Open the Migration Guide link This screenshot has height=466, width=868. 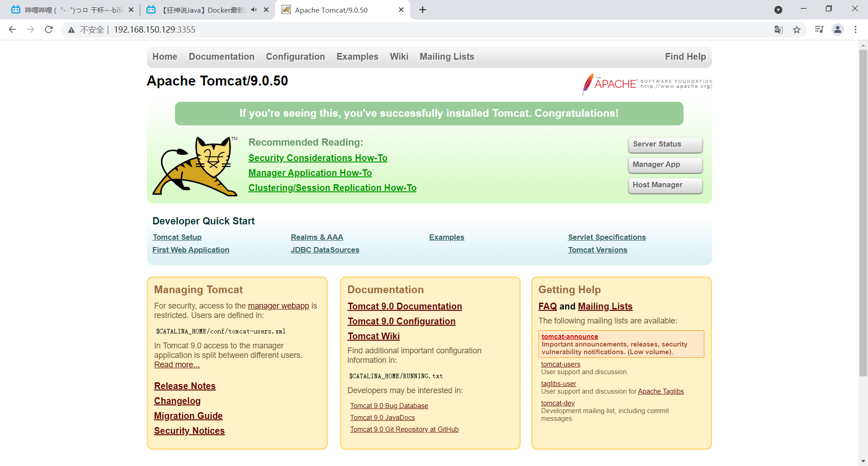pos(189,416)
